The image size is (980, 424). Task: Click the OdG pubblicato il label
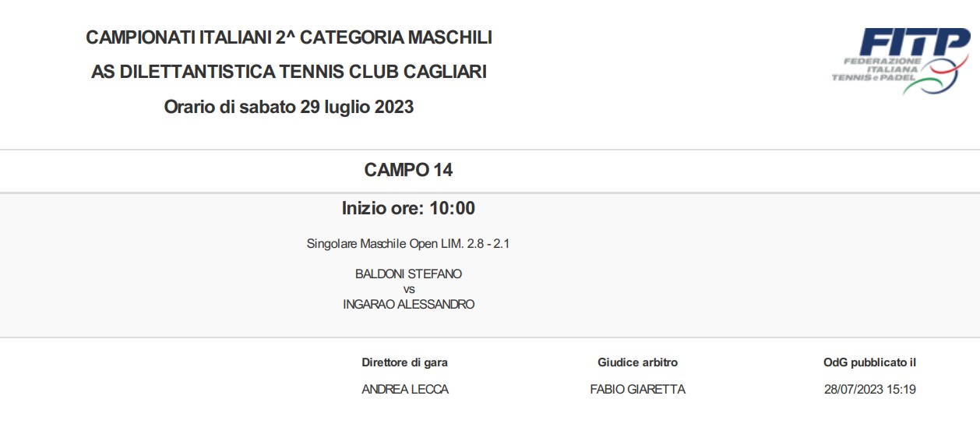tap(869, 362)
